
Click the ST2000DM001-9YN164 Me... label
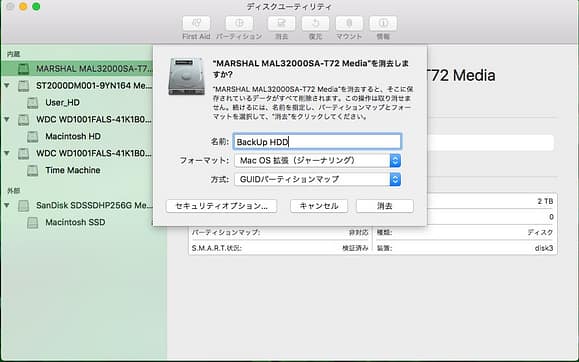(x=94, y=86)
